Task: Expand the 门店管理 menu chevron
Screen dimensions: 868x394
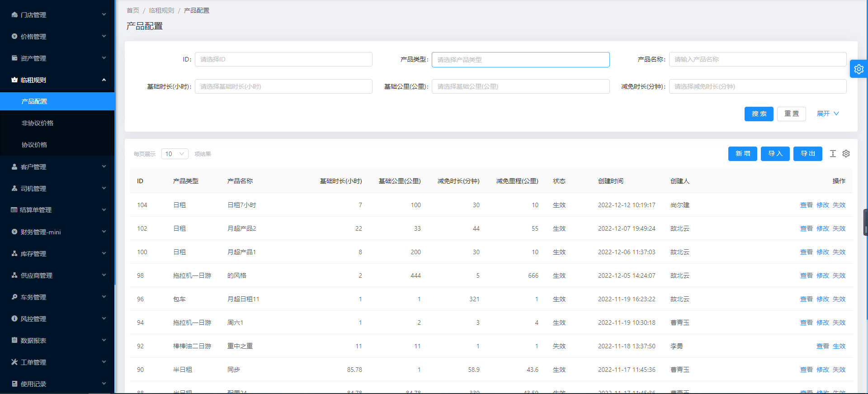Action: coord(104,14)
